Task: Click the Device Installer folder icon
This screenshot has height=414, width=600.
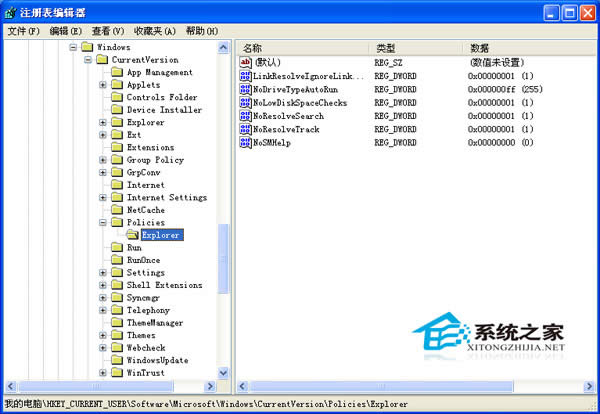Action: click(117, 109)
